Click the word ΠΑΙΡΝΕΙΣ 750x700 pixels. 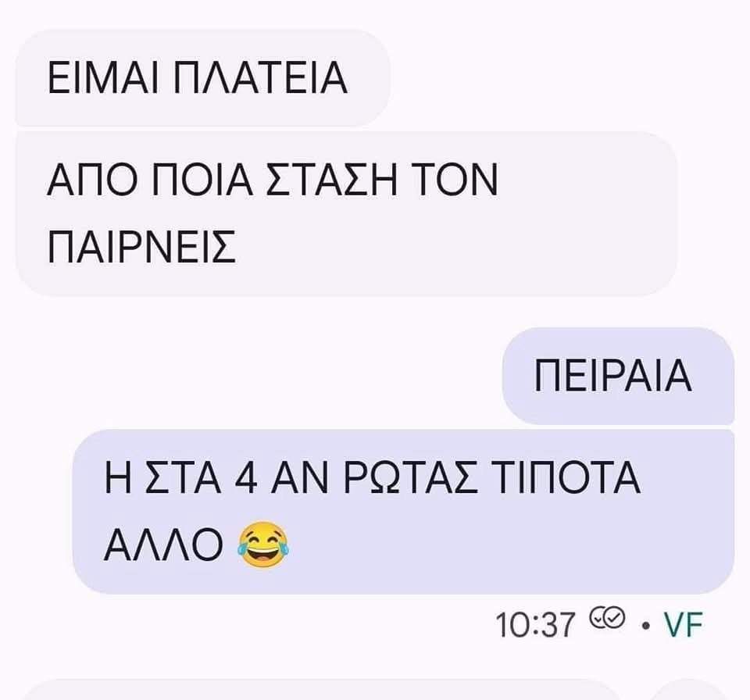coord(142,248)
